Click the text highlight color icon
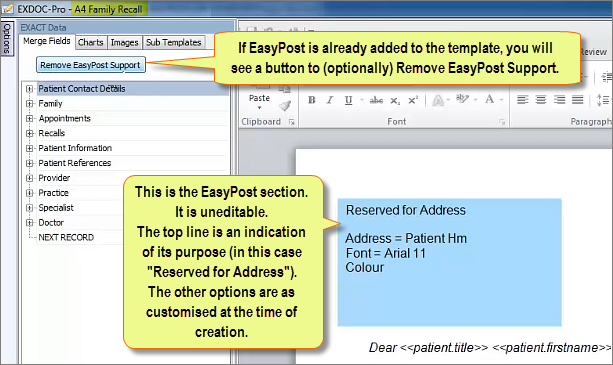613x365 pixels. (462, 100)
